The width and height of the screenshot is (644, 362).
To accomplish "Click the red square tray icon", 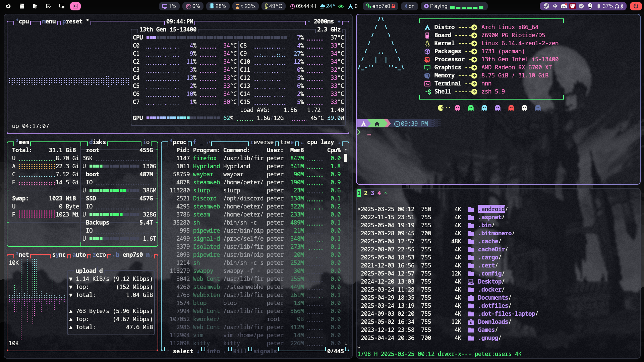I will coord(573,6).
